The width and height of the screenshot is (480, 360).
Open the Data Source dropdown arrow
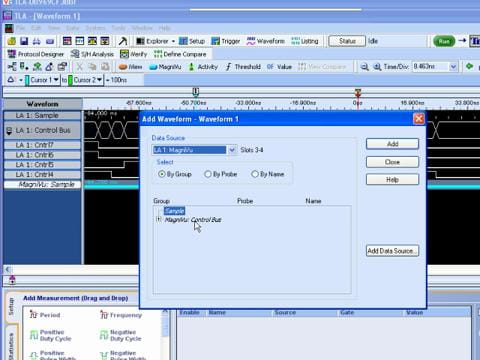coord(232,150)
